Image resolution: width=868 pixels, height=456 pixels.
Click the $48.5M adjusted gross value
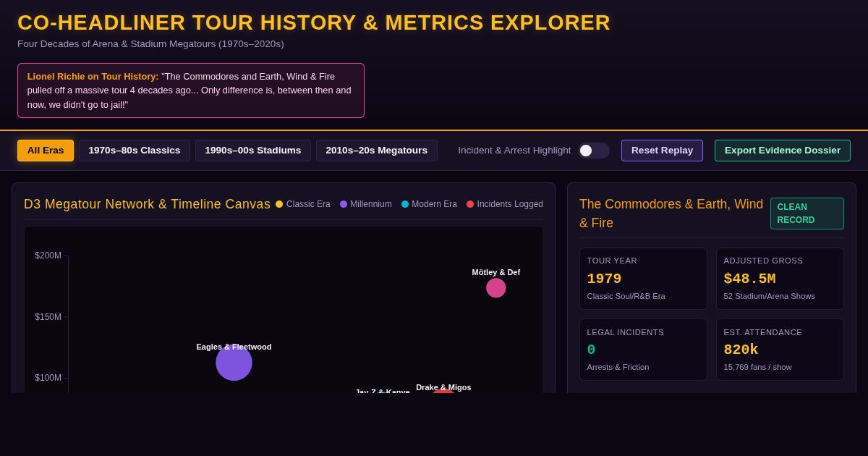click(x=749, y=279)
